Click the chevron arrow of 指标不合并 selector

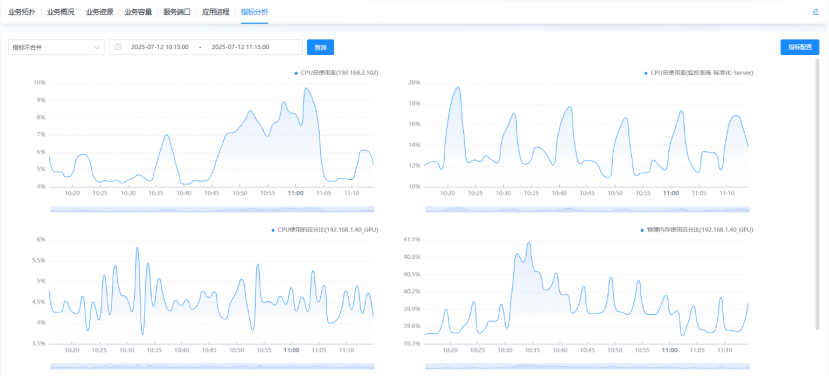(x=97, y=47)
